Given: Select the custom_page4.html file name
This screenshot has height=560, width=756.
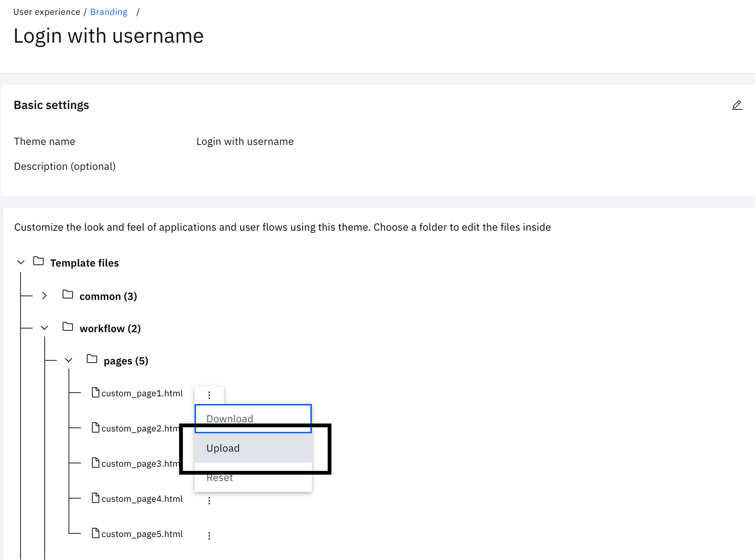Looking at the screenshot, I should click(142, 499).
